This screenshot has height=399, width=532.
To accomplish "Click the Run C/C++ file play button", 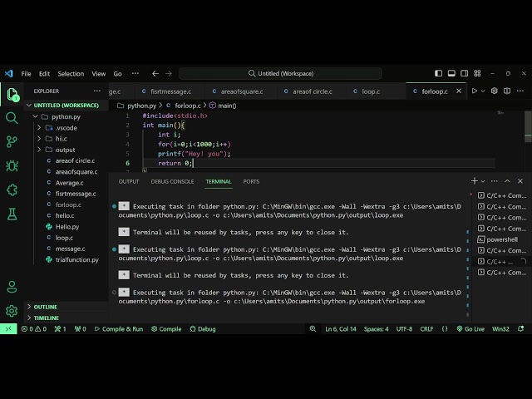I will coord(475,91).
